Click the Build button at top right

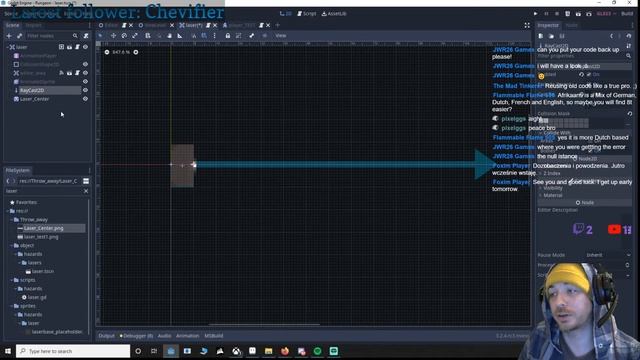627,13
